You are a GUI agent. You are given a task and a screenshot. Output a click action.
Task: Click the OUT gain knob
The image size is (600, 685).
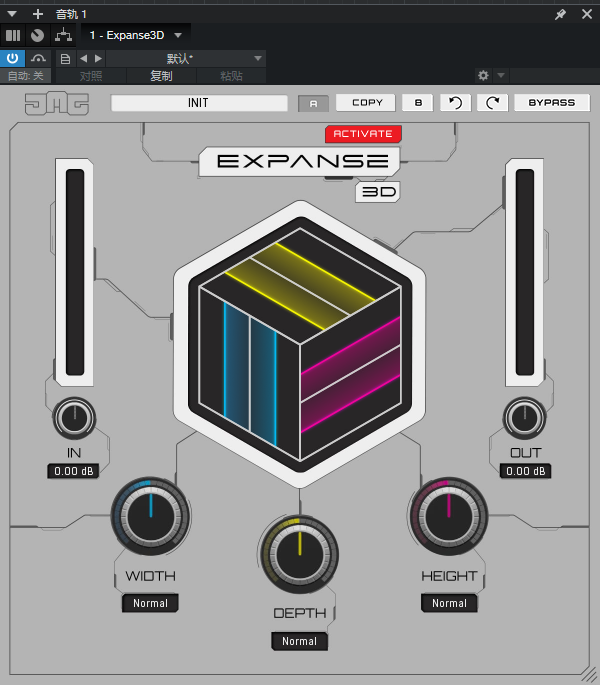(524, 418)
